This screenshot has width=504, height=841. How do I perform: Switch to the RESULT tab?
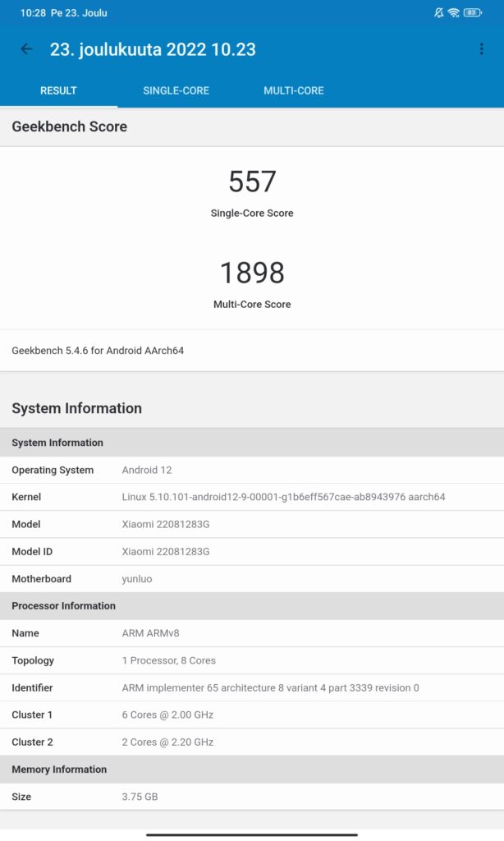pos(58,90)
